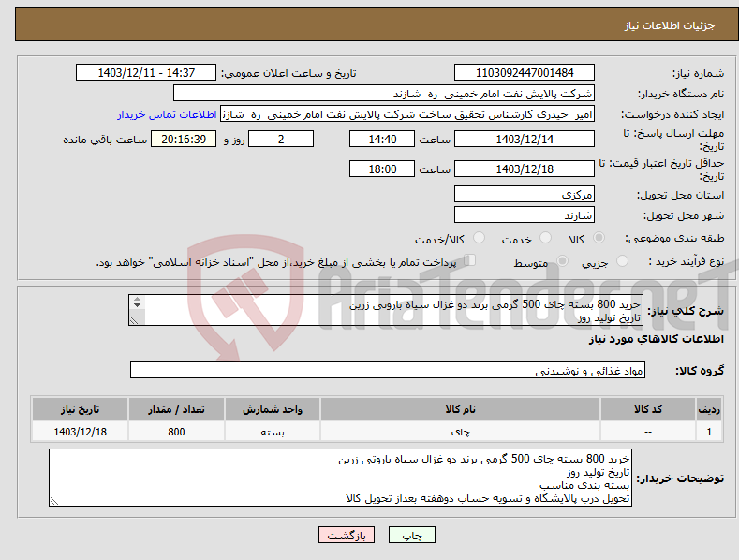Click the price validity date 1403/12/18 field
The image size is (739, 560).
click(x=525, y=169)
